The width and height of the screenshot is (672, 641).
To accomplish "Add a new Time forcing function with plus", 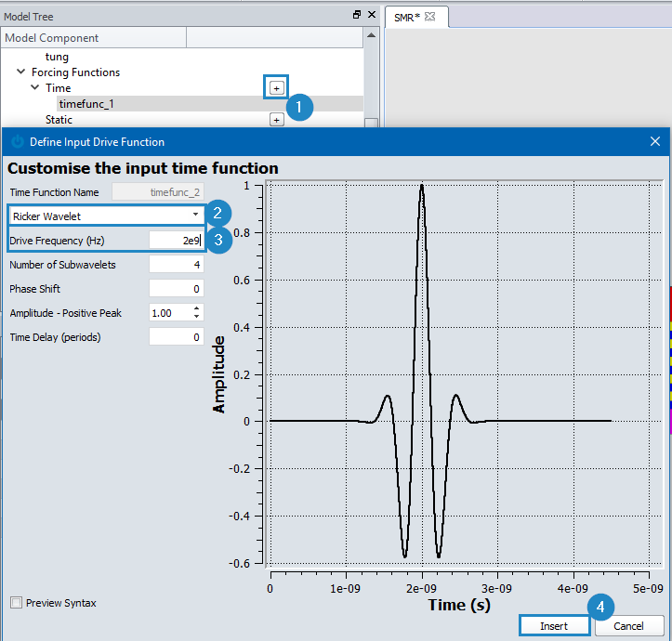I will [x=276, y=88].
